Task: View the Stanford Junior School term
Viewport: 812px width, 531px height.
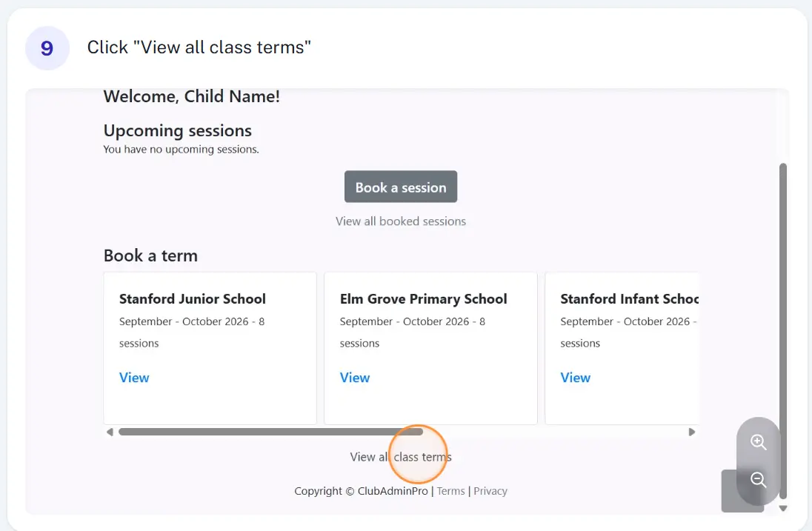Action: pyautogui.click(x=134, y=378)
